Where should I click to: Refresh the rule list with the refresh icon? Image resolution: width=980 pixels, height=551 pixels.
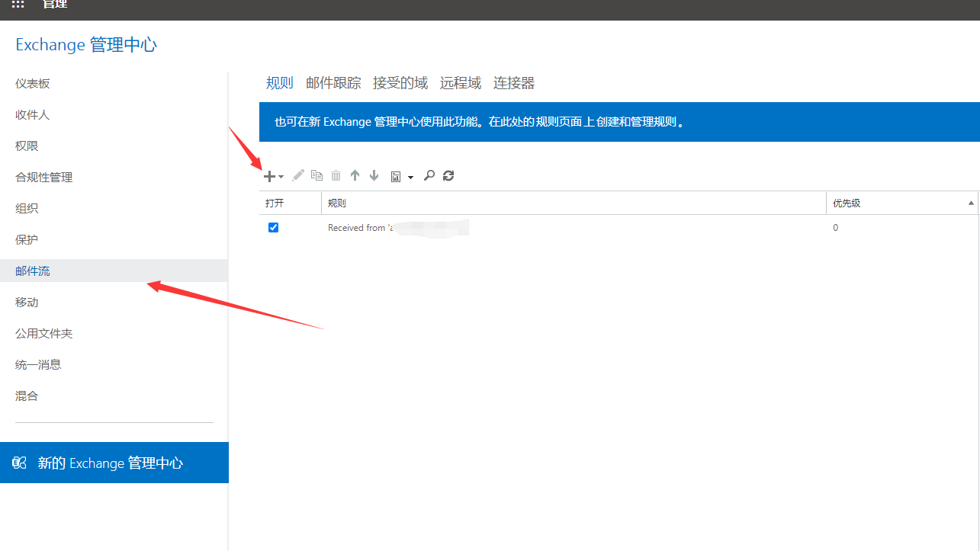coord(448,175)
